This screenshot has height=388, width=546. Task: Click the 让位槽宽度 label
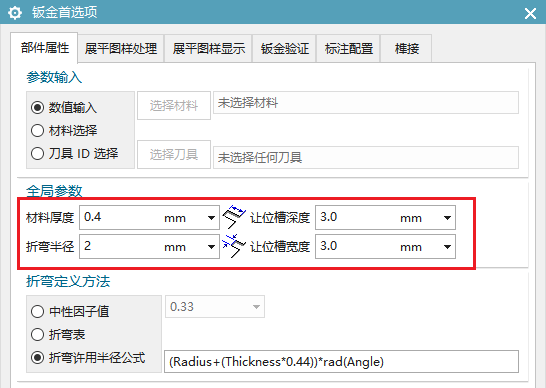[x=280, y=247]
